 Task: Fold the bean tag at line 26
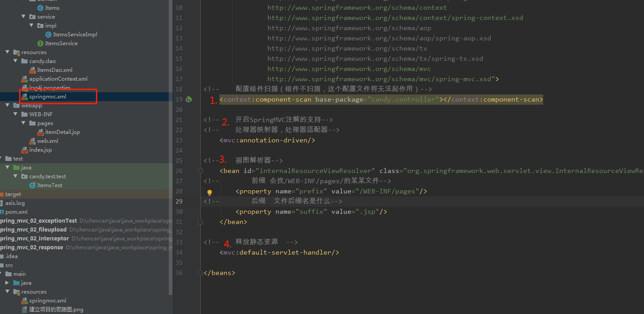pyautogui.click(x=200, y=171)
